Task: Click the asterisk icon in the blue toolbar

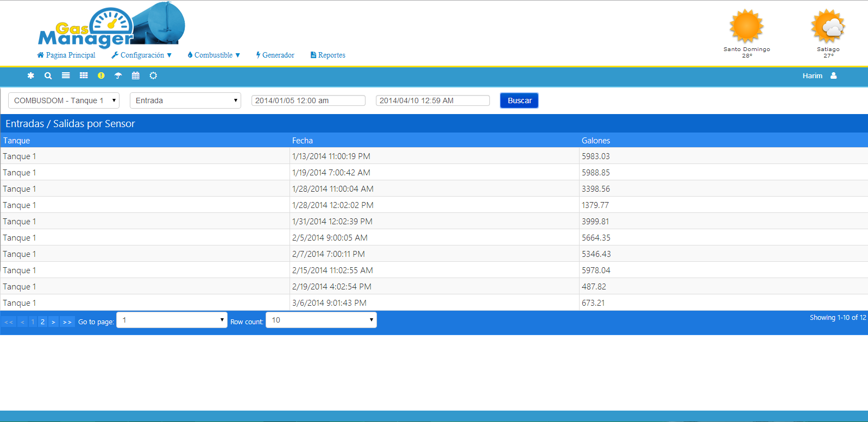Action: pos(31,75)
